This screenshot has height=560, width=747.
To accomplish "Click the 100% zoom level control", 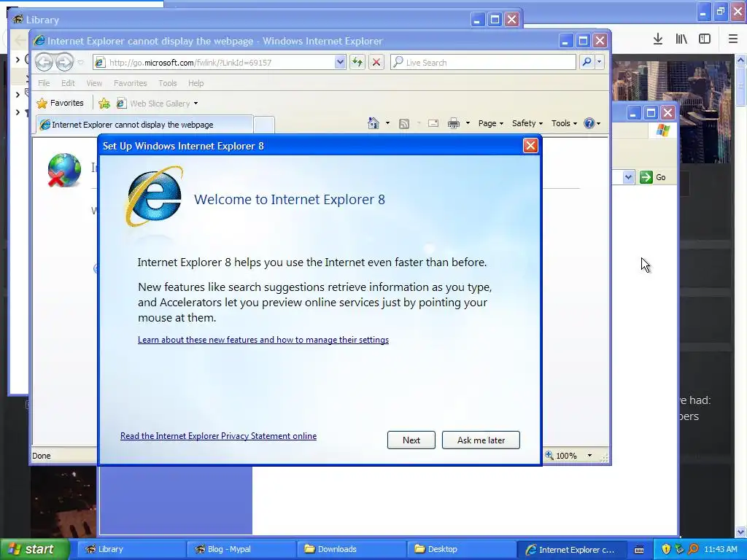I will click(570, 456).
